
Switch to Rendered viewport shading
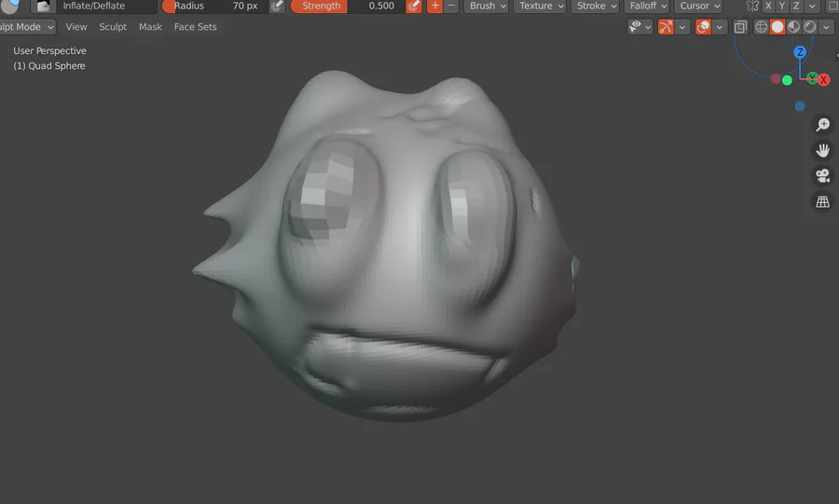pos(810,27)
